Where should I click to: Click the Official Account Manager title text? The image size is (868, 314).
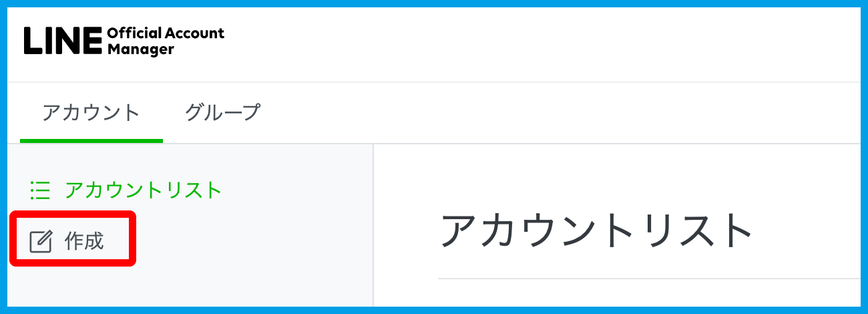[165, 41]
